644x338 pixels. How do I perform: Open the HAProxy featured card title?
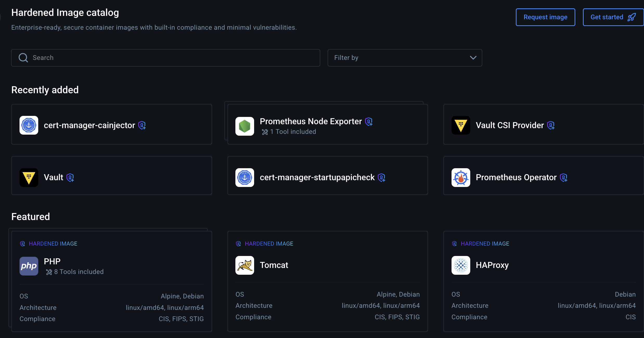tap(492, 265)
